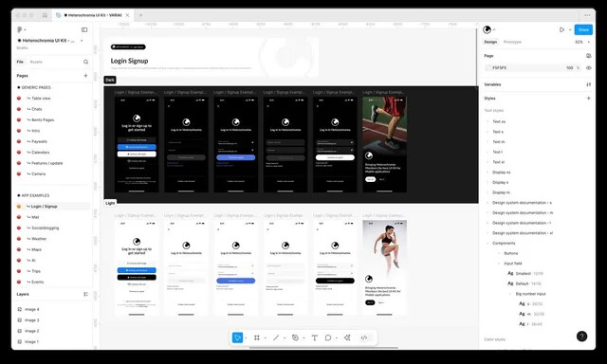Click dark athlete photo login screen thumbnail
Image resolution: width=607 pixels, height=364 pixels.
[384, 144]
